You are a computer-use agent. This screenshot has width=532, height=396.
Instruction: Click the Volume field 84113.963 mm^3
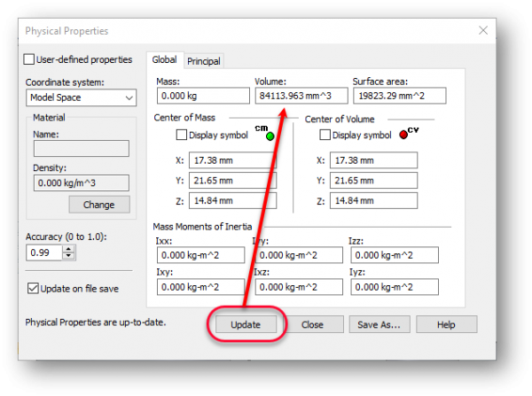click(301, 96)
